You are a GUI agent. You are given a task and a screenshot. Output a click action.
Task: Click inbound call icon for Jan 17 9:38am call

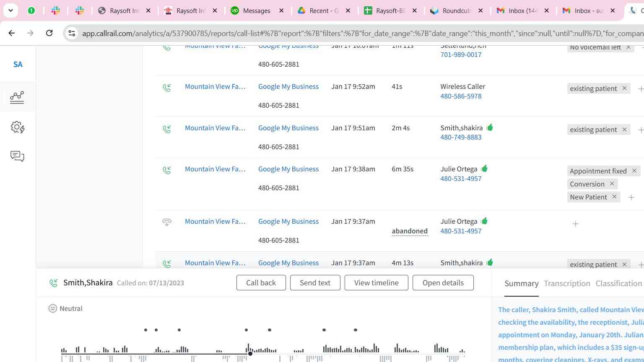click(167, 170)
